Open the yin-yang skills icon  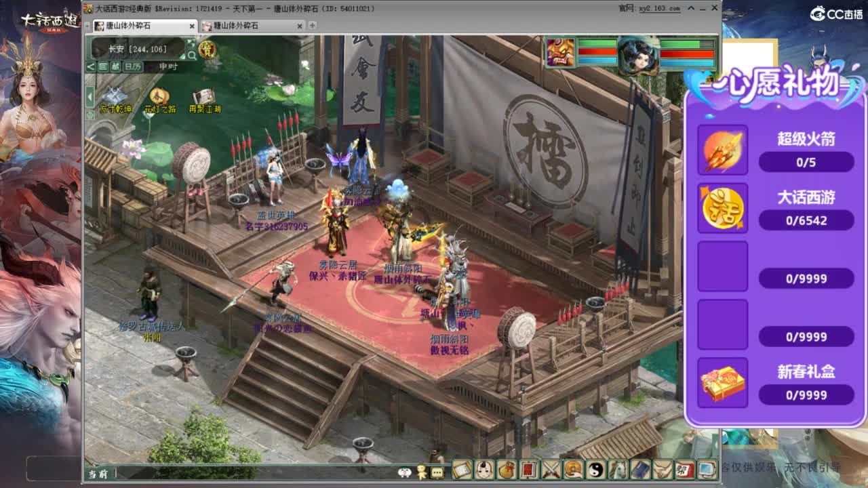click(596, 469)
